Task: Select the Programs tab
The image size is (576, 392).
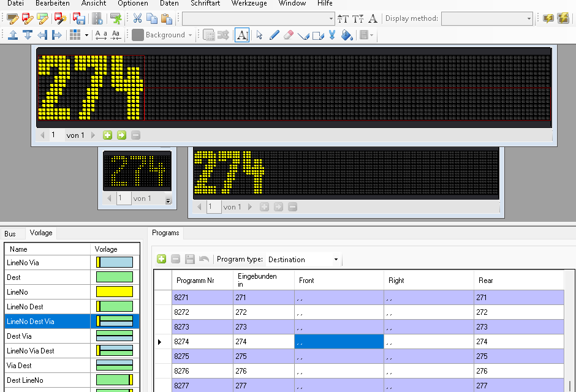Action: point(165,233)
